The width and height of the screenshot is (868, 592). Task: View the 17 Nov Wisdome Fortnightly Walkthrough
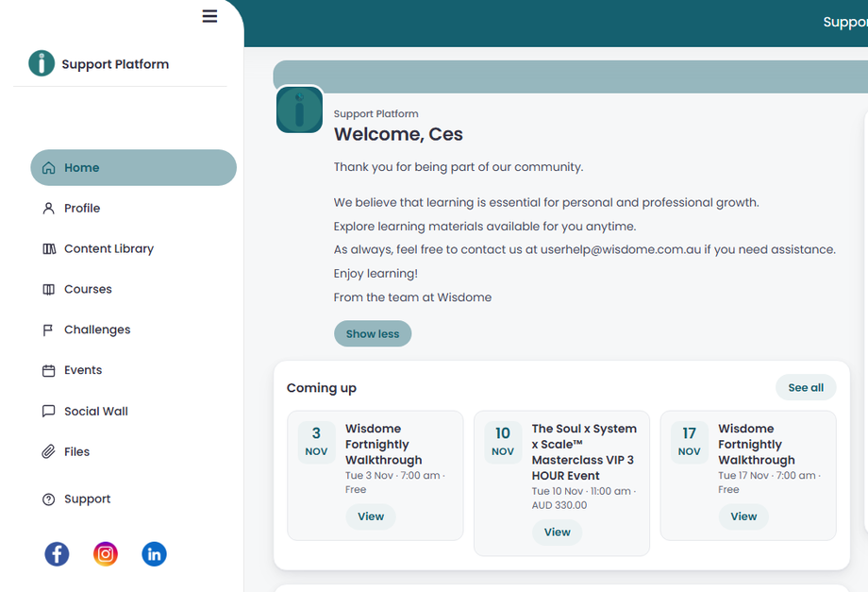point(743,516)
